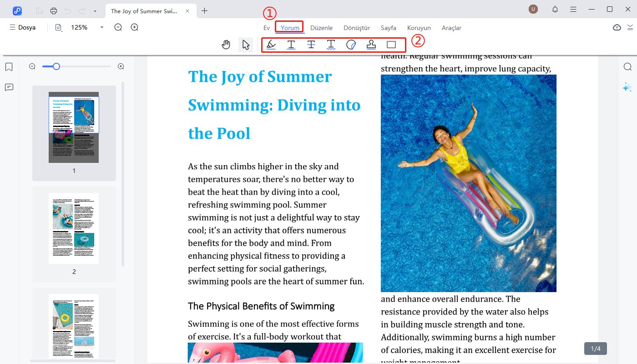Screen dimensions: 637x364
Task: Pick the Highlight marker tool
Action: 271,45
